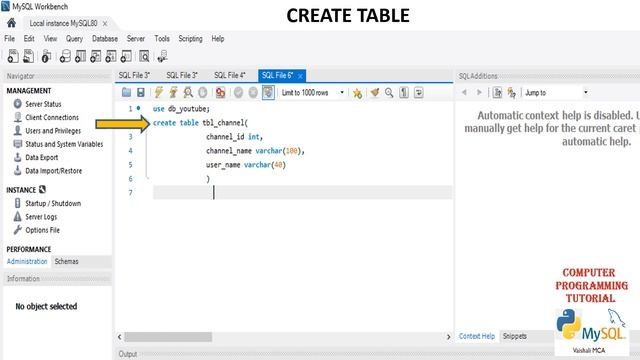The width and height of the screenshot is (640, 360).
Task: Toggle invisible characters pilcrow icon
Action: [404, 93]
